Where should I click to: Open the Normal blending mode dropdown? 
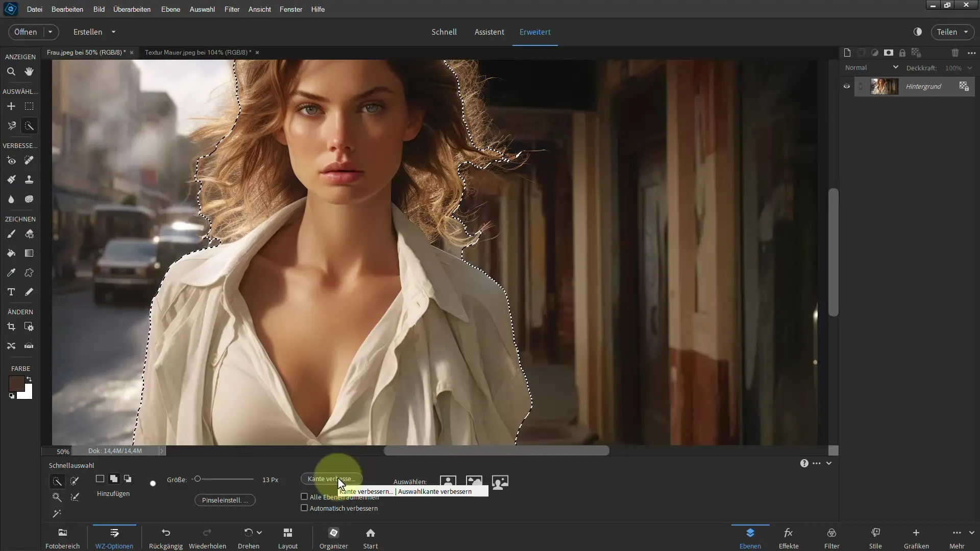(x=872, y=67)
